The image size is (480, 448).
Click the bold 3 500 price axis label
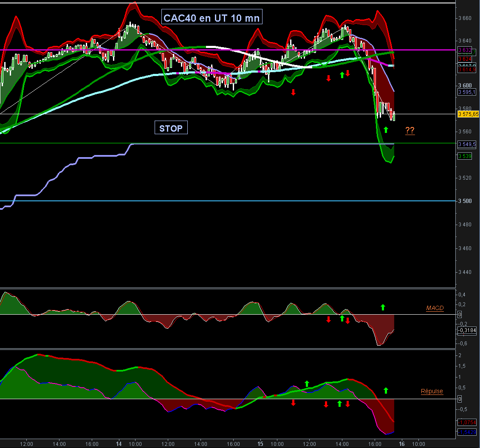[x=465, y=201]
